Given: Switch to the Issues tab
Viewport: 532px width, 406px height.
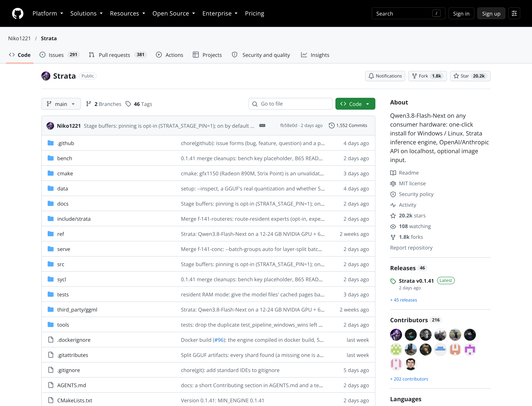Looking at the screenshot, I should 59,55.
